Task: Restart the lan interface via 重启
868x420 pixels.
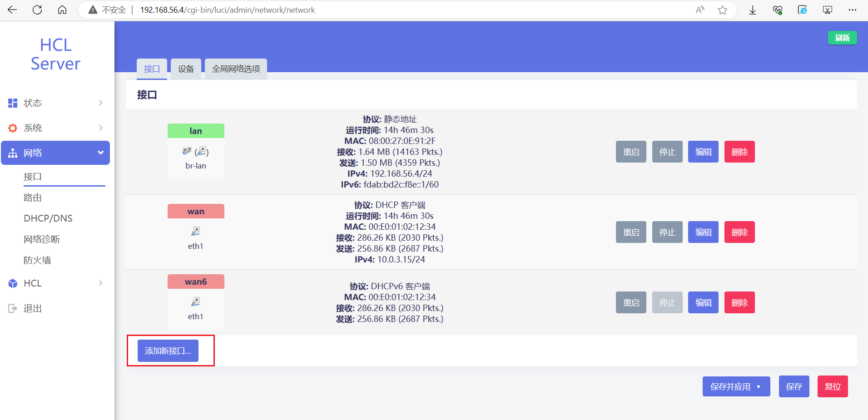Action: click(630, 152)
